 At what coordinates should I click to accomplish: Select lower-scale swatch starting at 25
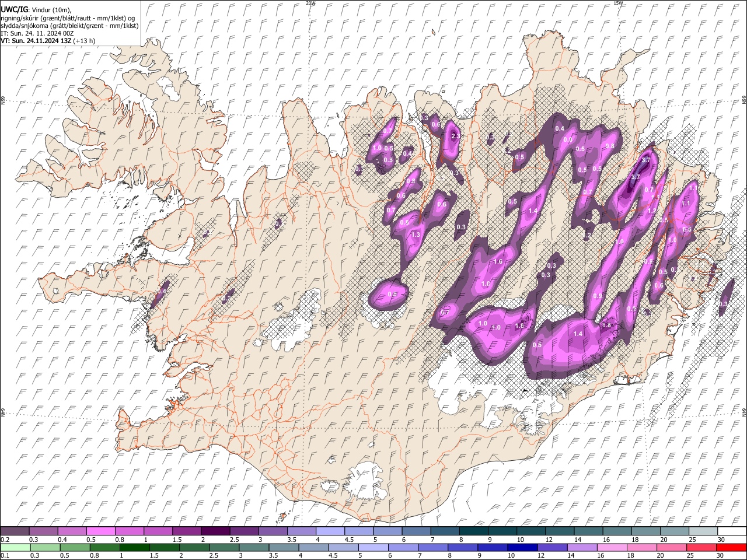(701, 547)
